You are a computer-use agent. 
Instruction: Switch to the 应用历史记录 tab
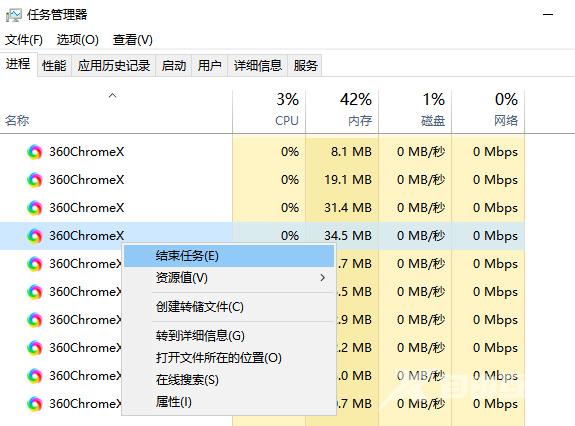tap(114, 66)
